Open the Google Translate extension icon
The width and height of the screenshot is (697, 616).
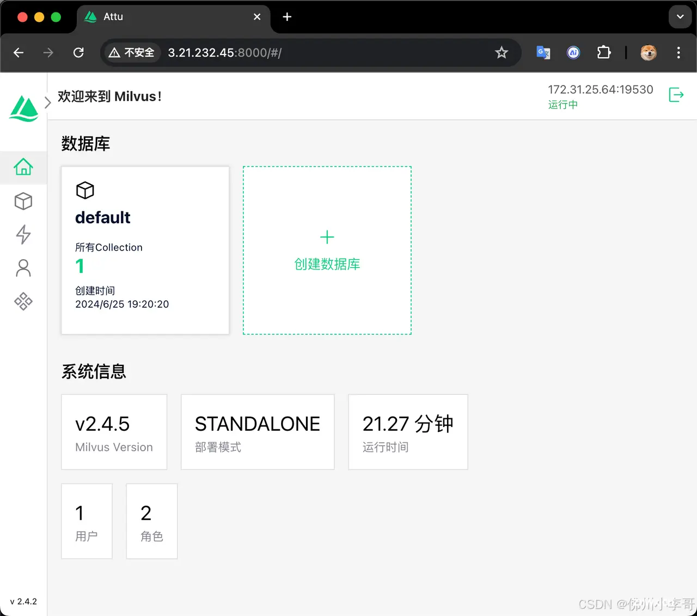[x=543, y=52]
